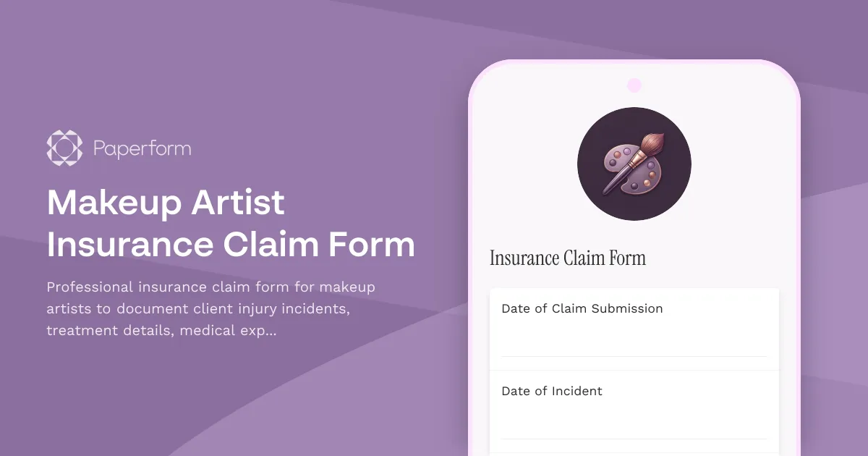Select the makeup palette avatar image
The height and width of the screenshot is (456, 868).
634,164
